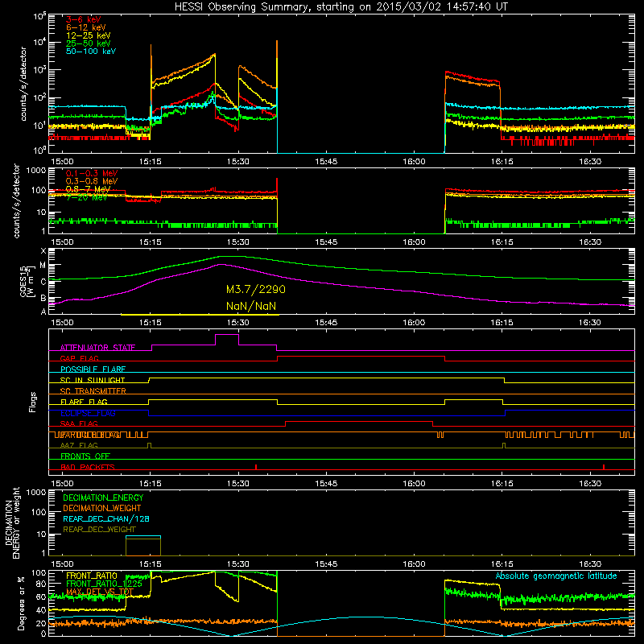Click the GOES15 [W m-2] axis label
The height and width of the screenshot is (644, 644).
click(27, 282)
